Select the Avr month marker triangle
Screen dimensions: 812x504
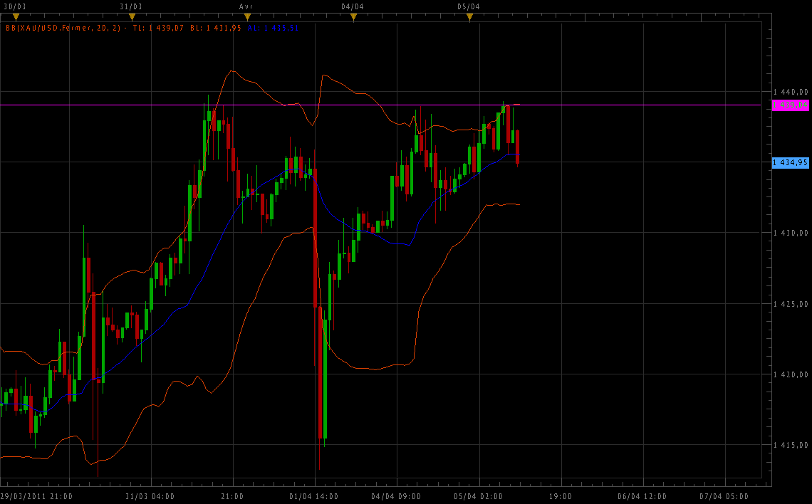(246, 17)
